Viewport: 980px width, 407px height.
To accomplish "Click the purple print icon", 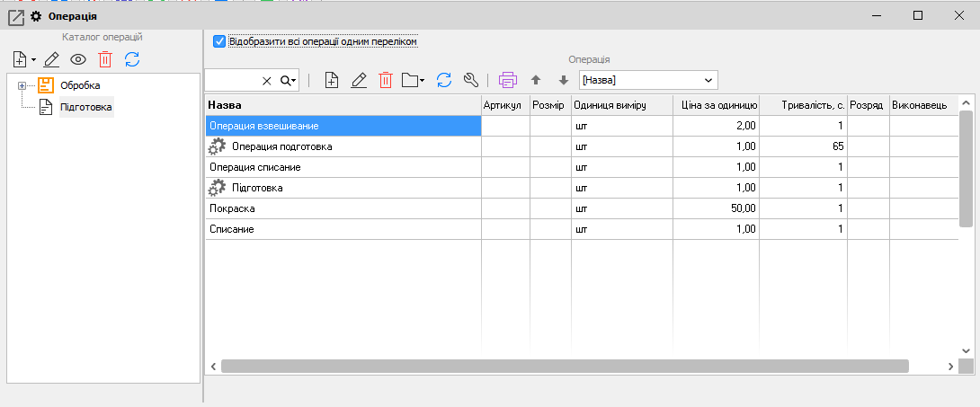I will pyautogui.click(x=508, y=80).
